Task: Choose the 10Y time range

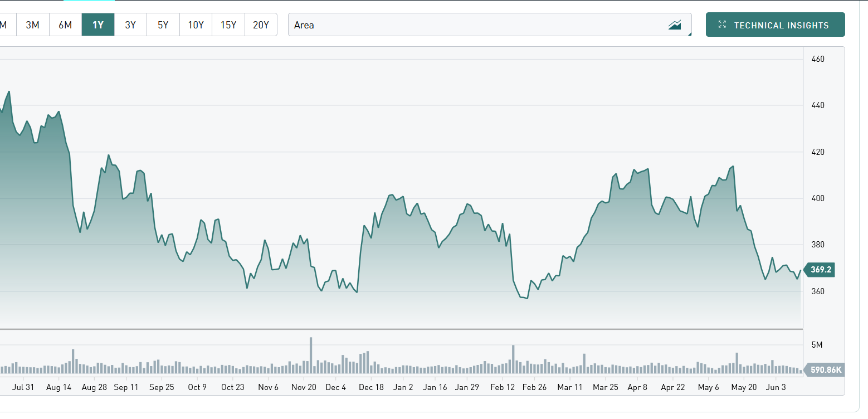Action: 196,25
